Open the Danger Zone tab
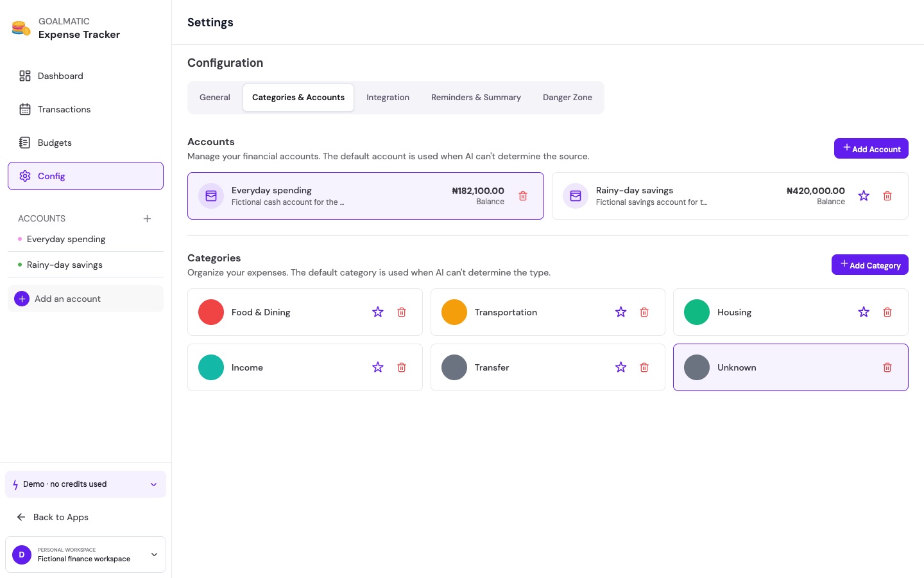Screen dimensions: 924x578 pos(567,98)
